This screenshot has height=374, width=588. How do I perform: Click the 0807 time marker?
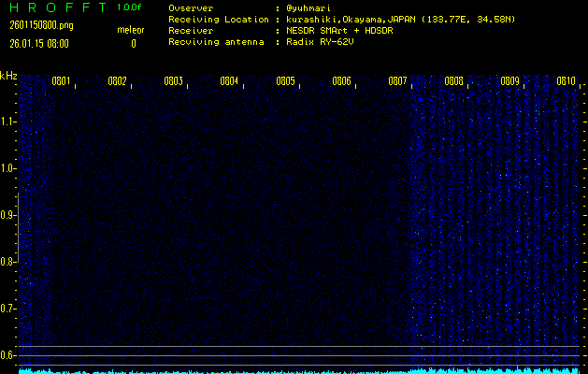pyautogui.click(x=398, y=82)
